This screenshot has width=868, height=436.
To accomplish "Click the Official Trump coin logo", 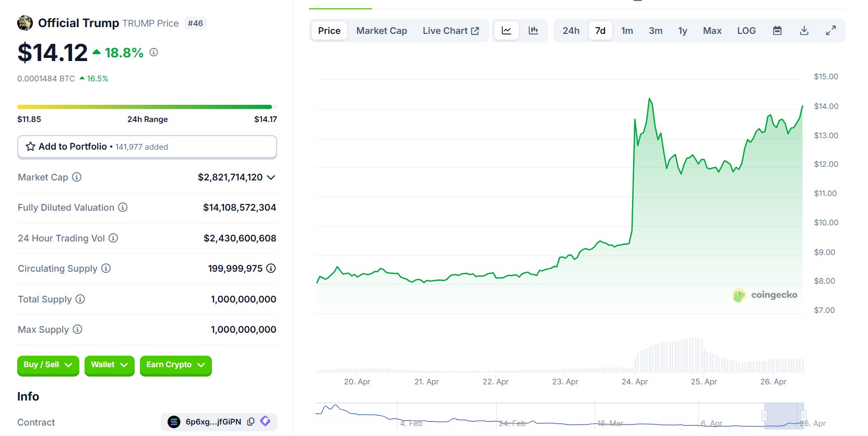I will [x=25, y=23].
